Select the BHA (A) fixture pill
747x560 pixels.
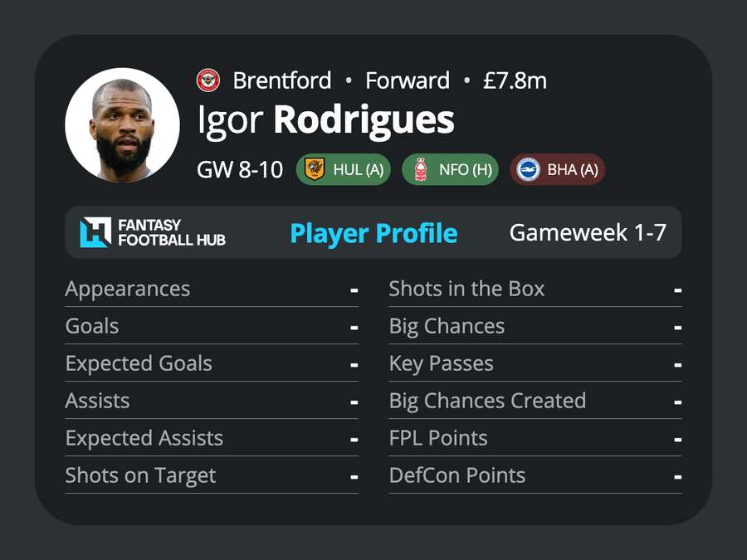pos(557,169)
